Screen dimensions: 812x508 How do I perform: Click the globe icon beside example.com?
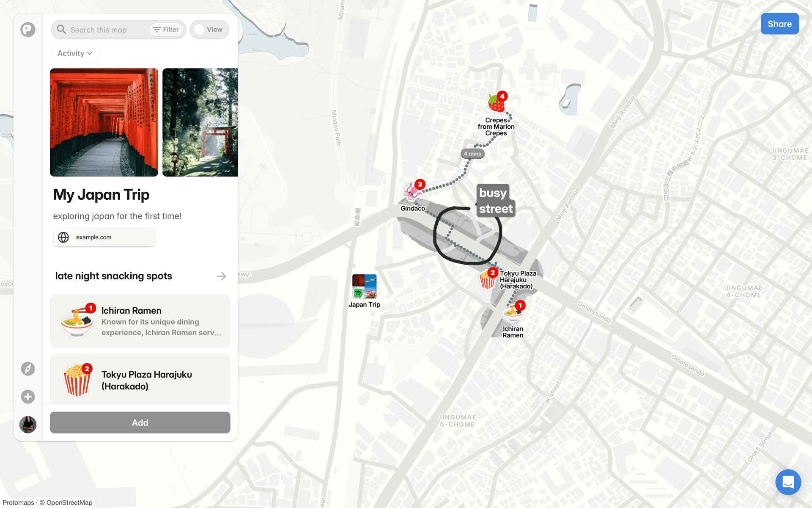coord(63,237)
